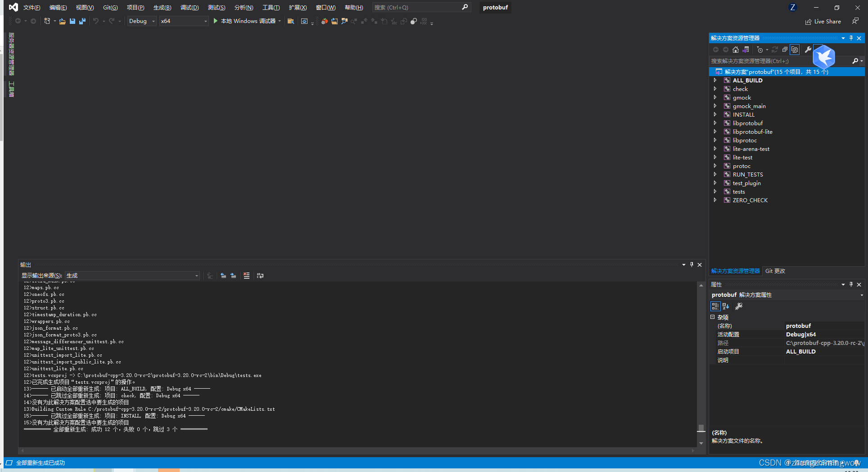Click the Live Share button
Image resolution: width=868 pixels, height=472 pixels.
823,21
